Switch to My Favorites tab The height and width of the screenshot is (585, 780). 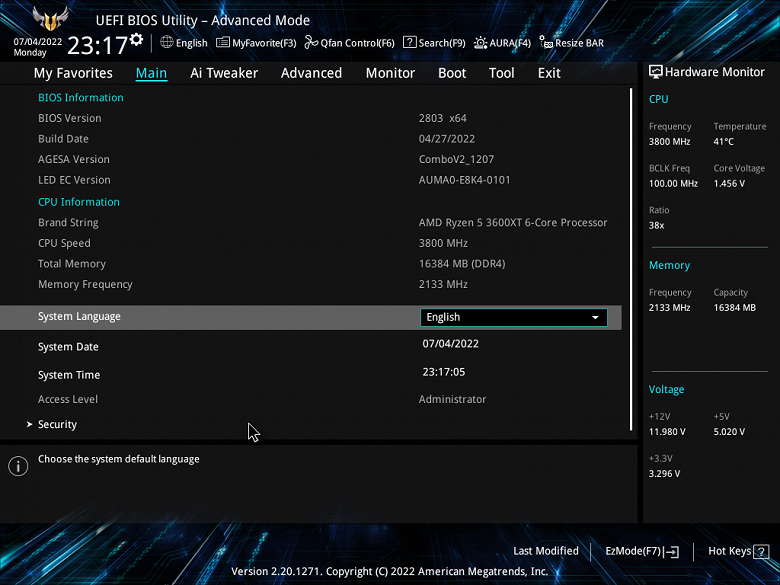[73, 73]
